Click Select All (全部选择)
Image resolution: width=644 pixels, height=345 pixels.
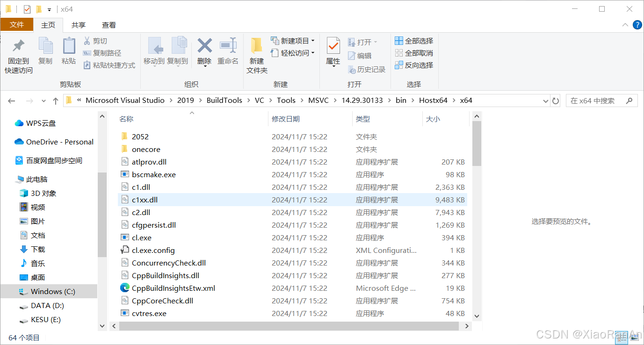coord(414,41)
